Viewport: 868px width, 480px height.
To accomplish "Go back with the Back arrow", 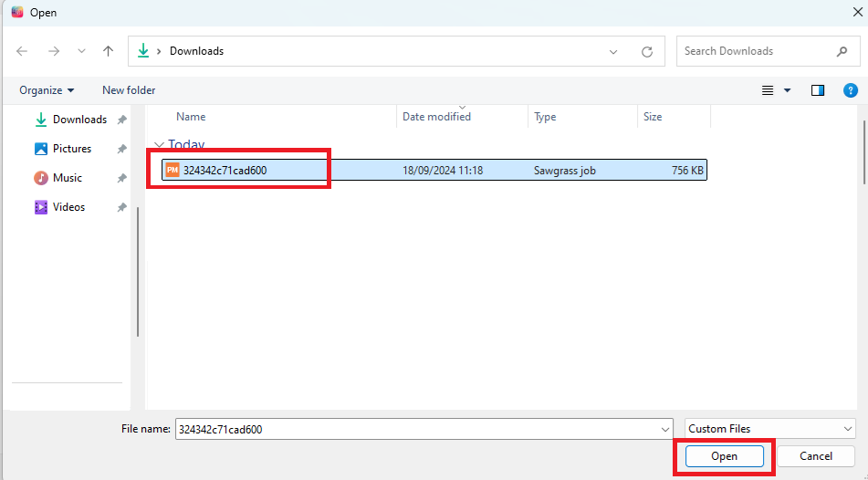I will (x=22, y=51).
